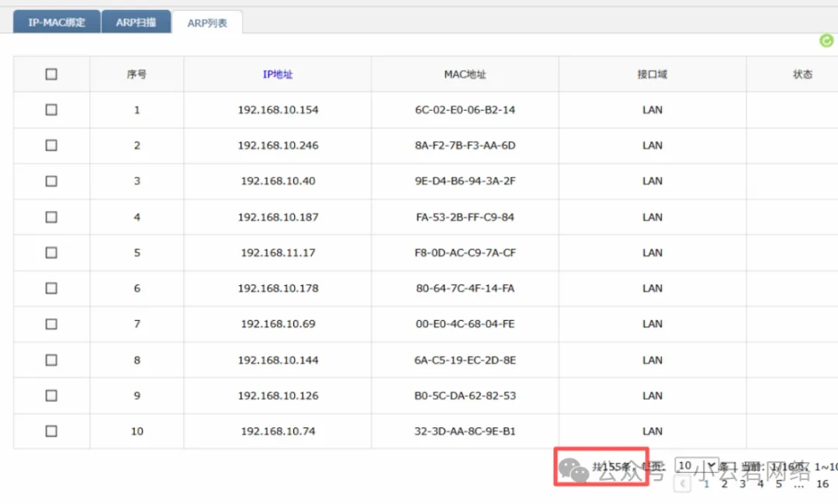The width and height of the screenshot is (838, 504).
Task: Tick the select-all checkbox in header
Action: point(51,74)
